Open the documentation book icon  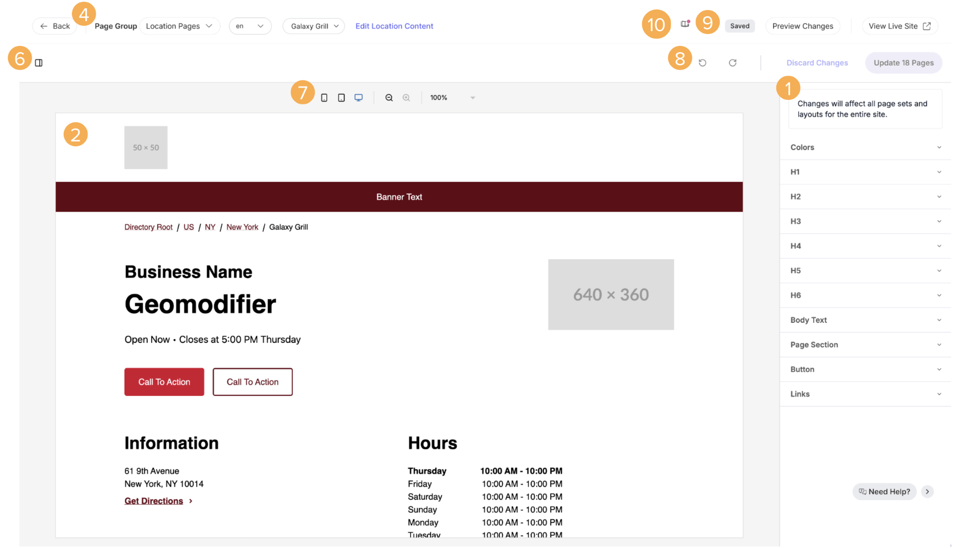click(685, 24)
